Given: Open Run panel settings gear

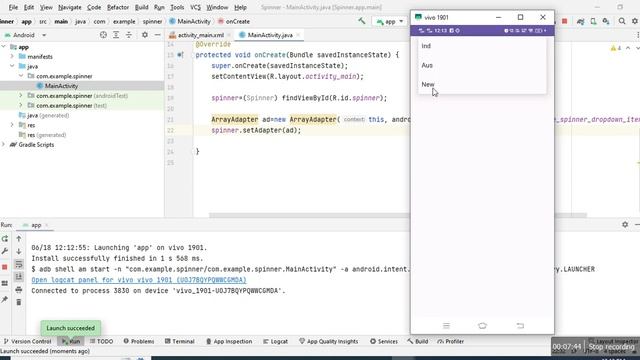Looking at the screenshot, I should point(625,224).
